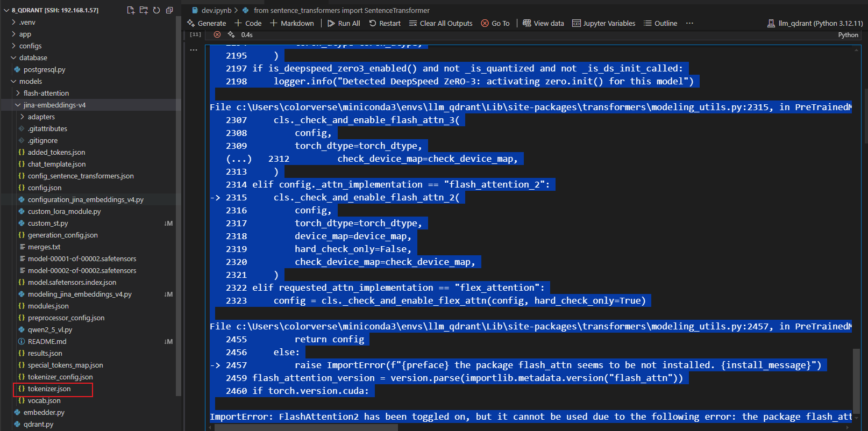Click the sparkle icon beside 0.4s
The image size is (868, 431).
point(231,34)
